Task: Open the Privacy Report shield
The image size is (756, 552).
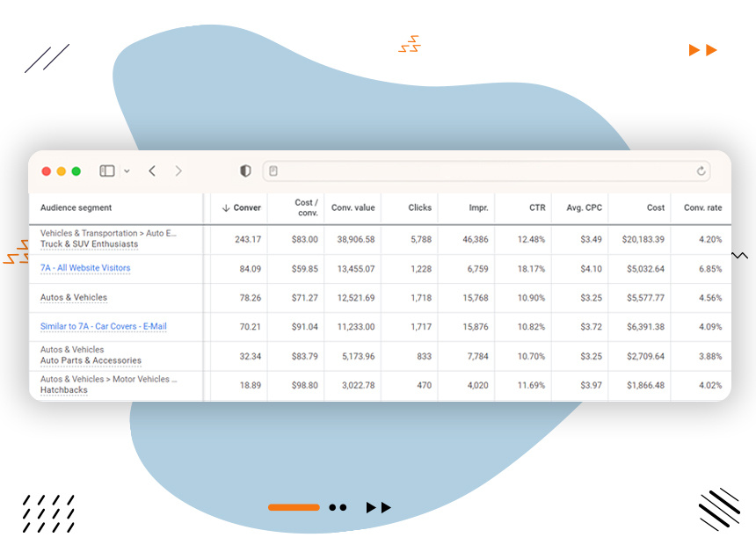Action: pos(244,171)
